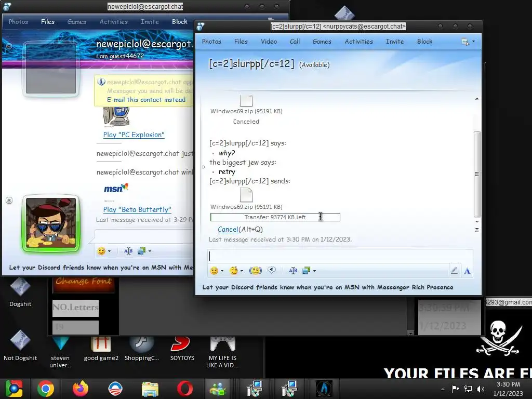Viewport: 532px width, 399px height.
Task: Click the voice clip icon in slurpp chat
Action: [272, 270]
